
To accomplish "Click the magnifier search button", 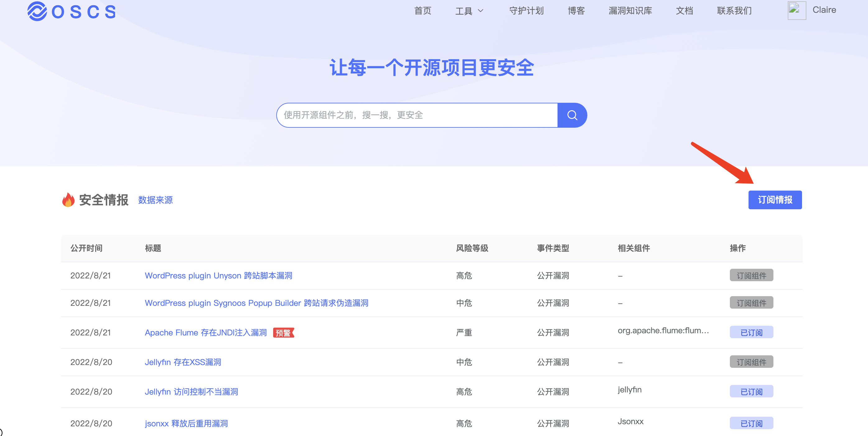I will pyautogui.click(x=572, y=115).
